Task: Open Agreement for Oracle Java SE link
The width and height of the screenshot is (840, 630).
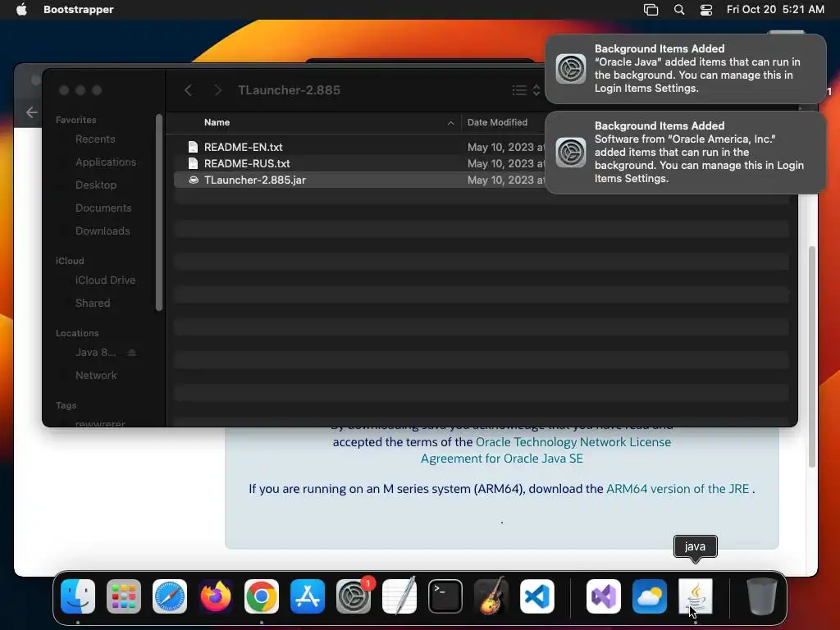Action: tap(501, 459)
